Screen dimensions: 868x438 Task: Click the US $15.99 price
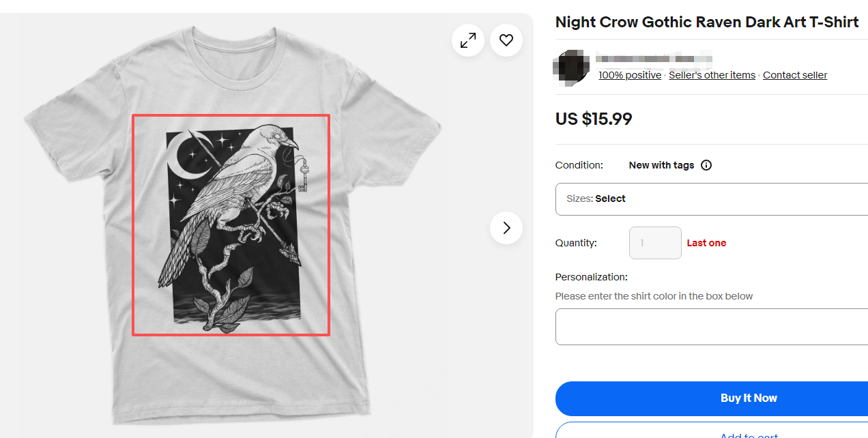pyautogui.click(x=594, y=119)
